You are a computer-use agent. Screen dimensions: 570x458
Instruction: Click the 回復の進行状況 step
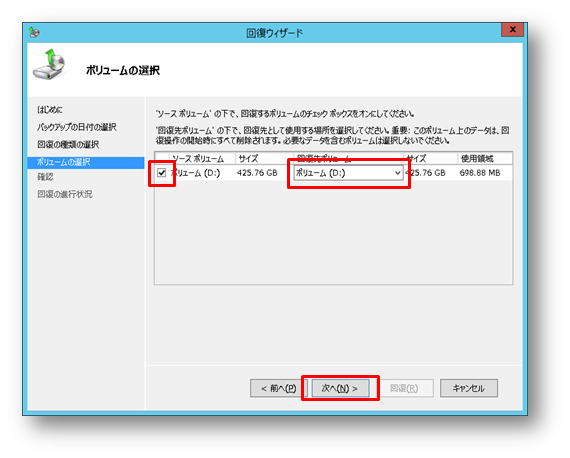pyautogui.click(x=65, y=194)
